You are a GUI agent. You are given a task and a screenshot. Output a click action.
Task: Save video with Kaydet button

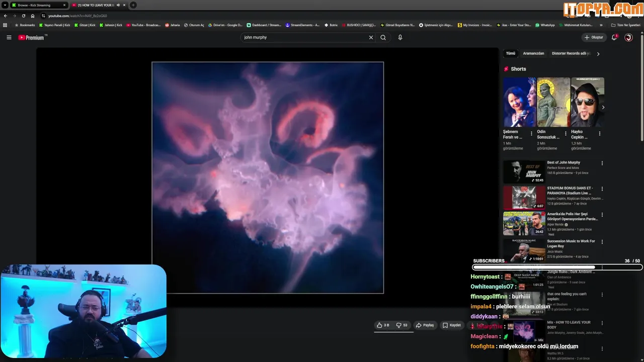[451, 325]
